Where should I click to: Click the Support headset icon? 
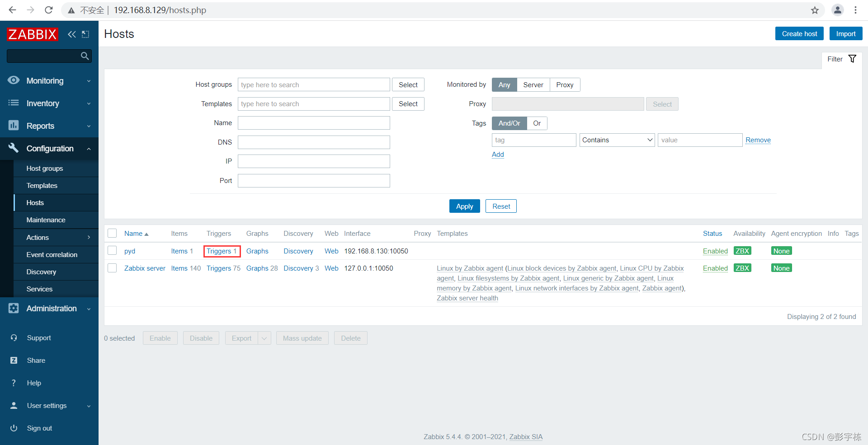14,338
